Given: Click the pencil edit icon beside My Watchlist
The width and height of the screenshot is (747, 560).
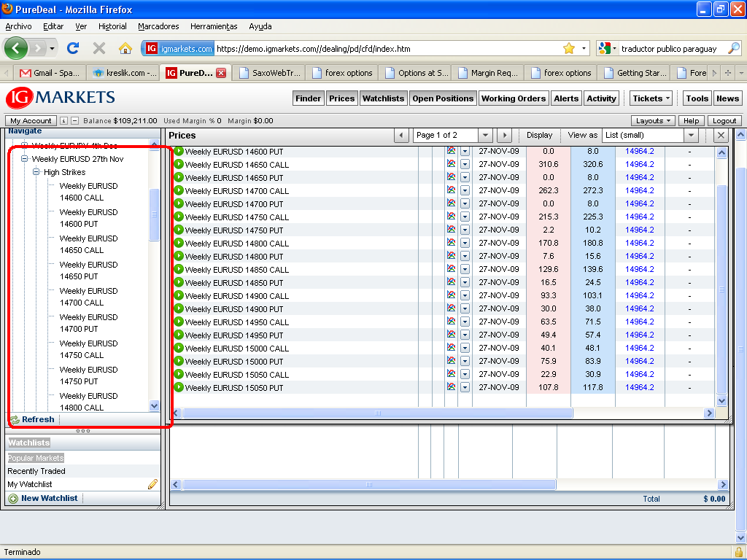Looking at the screenshot, I should click(x=152, y=484).
